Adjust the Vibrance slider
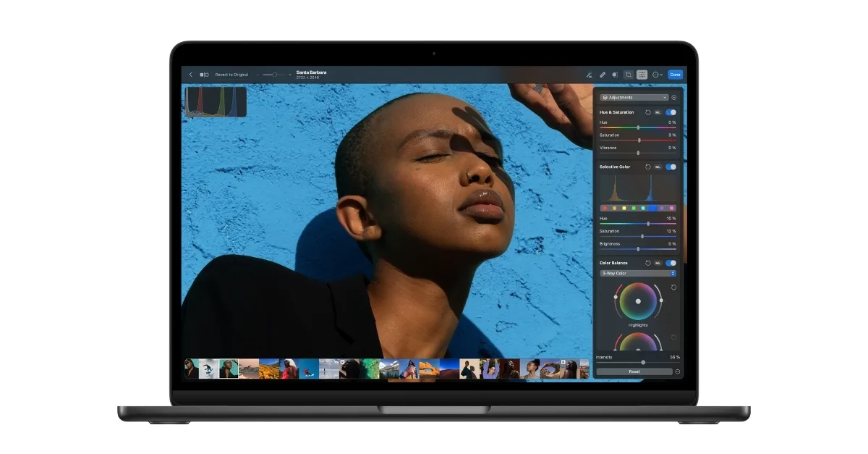The image size is (868, 454). 638,153
